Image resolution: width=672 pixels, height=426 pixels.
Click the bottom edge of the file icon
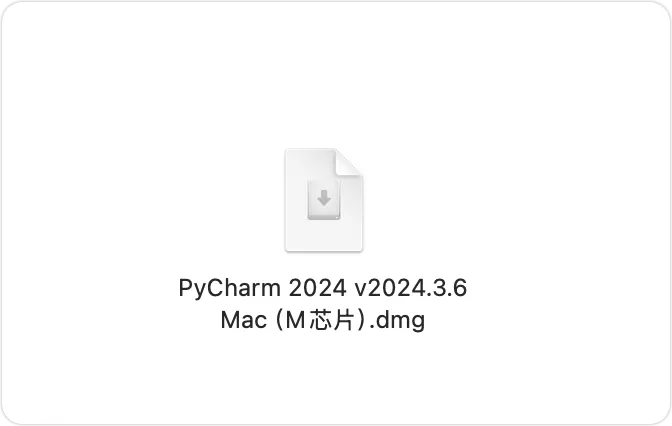tap(324, 250)
